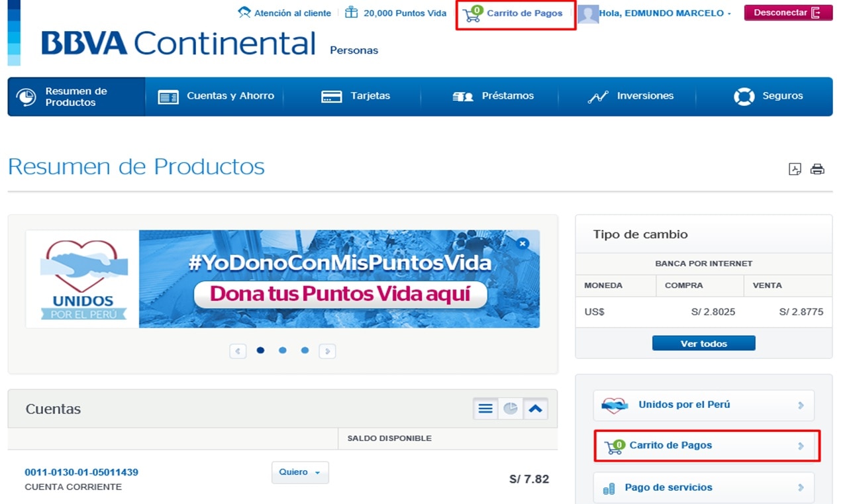Click the US$ currency cell

click(x=595, y=311)
